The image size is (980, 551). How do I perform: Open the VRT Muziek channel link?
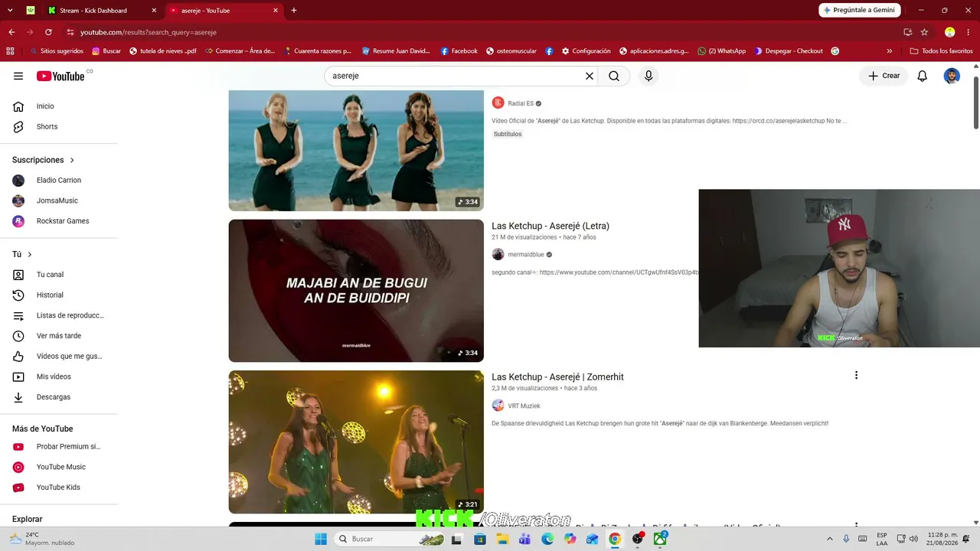(x=524, y=406)
